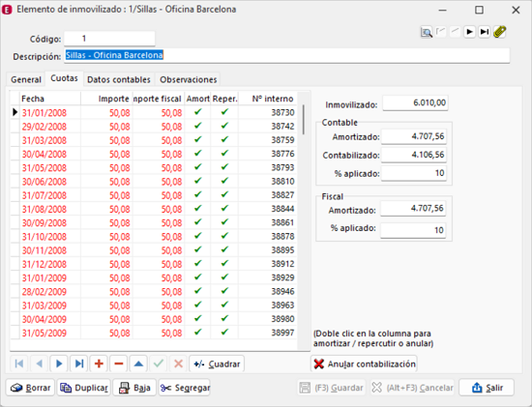Click Reper. column header

pos(224,99)
